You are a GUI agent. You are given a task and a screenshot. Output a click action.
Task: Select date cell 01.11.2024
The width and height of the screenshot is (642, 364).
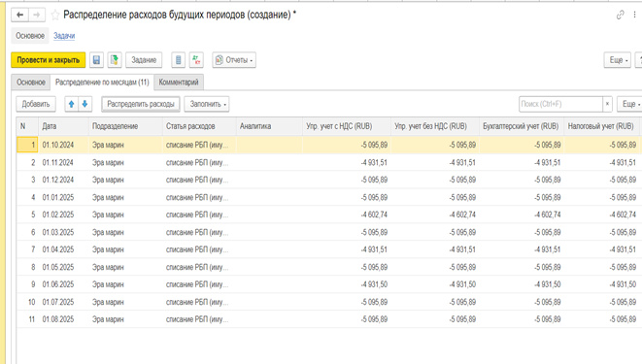[63, 162]
